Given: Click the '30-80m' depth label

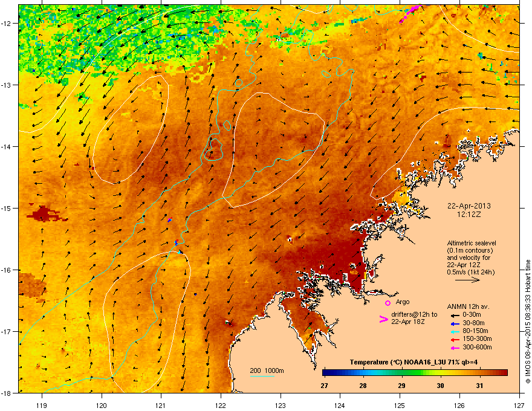Looking at the screenshot, I should pos(473,323).
